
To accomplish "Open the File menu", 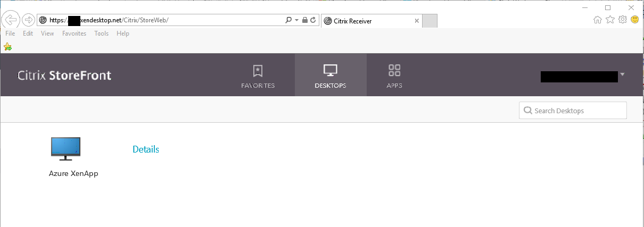I will point(10,33).
